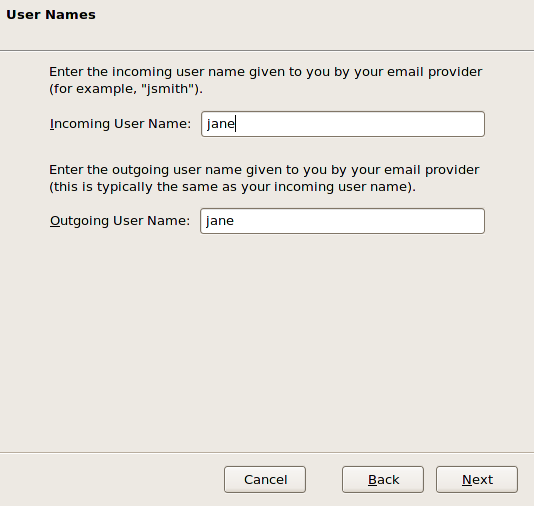Go to previous step with Back
Image resolution: width=534 pixels, height=506 pixels.
(x=383, y=479)
